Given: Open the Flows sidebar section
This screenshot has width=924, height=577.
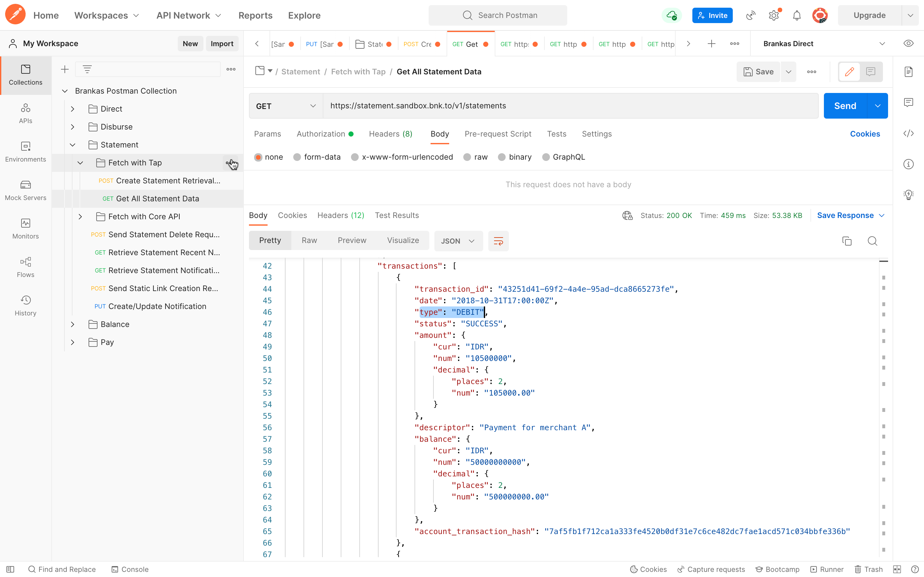Looking at the screenshot, I should click(26, 267).
